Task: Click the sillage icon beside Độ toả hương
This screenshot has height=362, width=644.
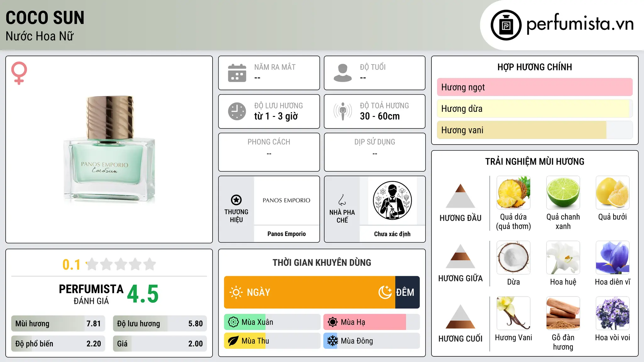Action: [343, 111]
